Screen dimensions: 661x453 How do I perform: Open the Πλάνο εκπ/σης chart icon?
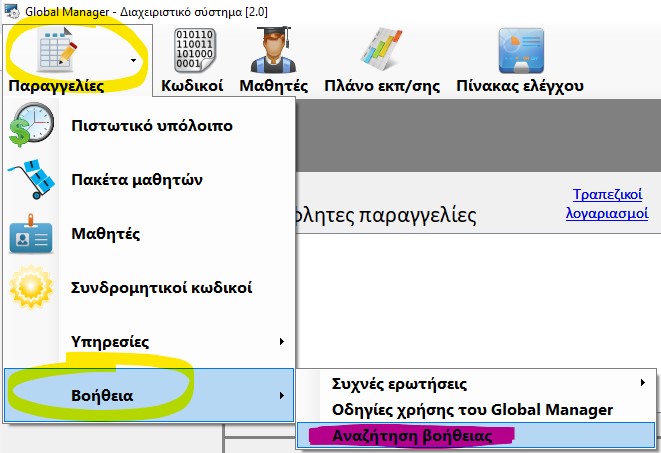381,49
